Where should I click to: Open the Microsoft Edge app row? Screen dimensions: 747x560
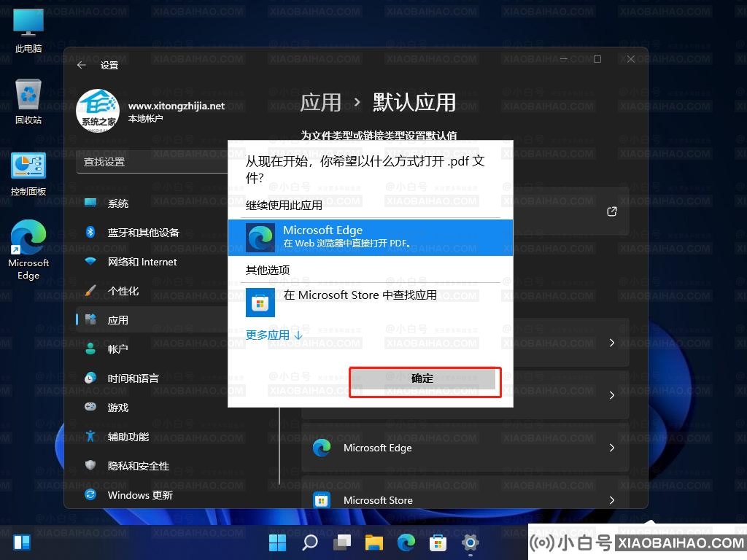[465, 448]
